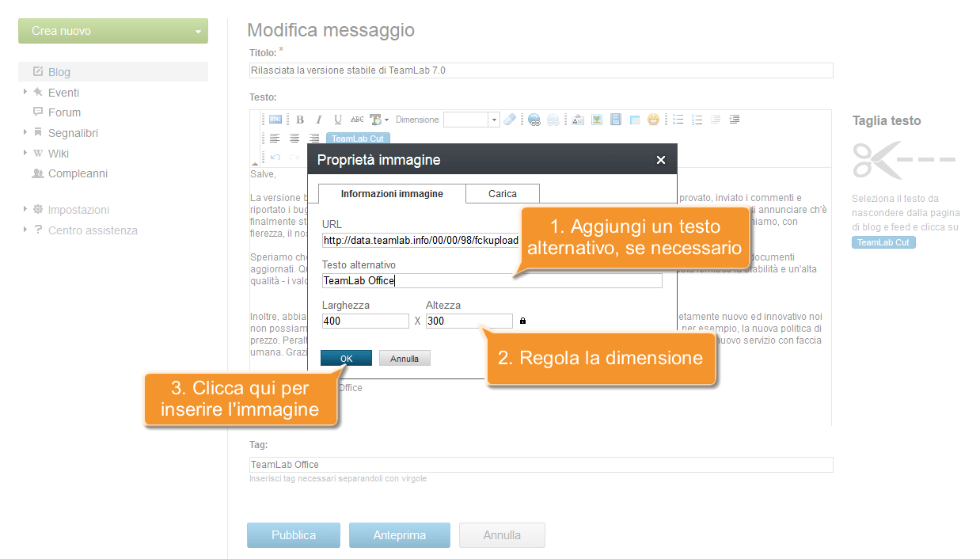Click the remove link icon

(x=553, y=120)
